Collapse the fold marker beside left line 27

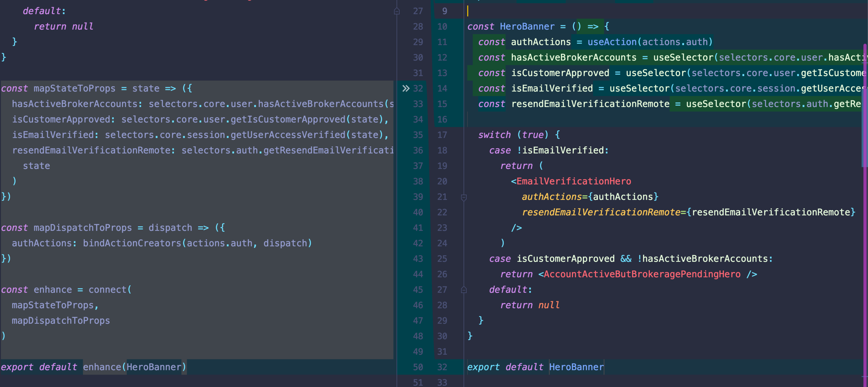pos(397,11)
